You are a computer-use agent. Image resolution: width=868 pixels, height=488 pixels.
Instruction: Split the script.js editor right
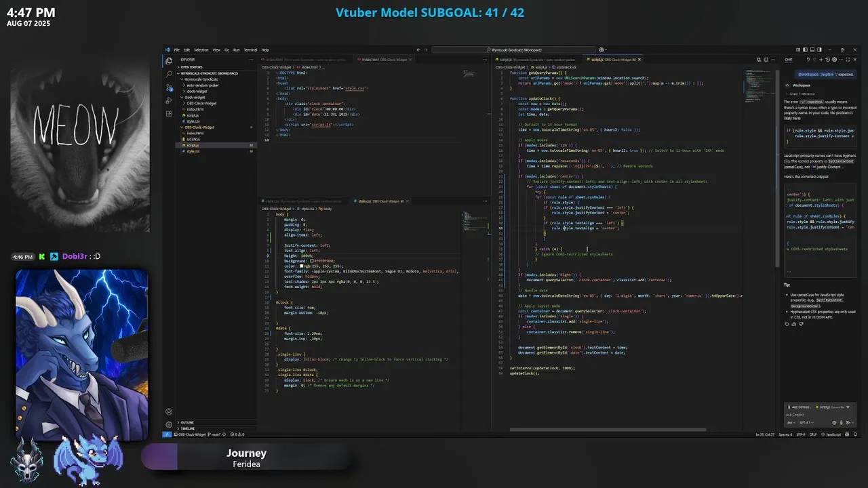[766, 60]
